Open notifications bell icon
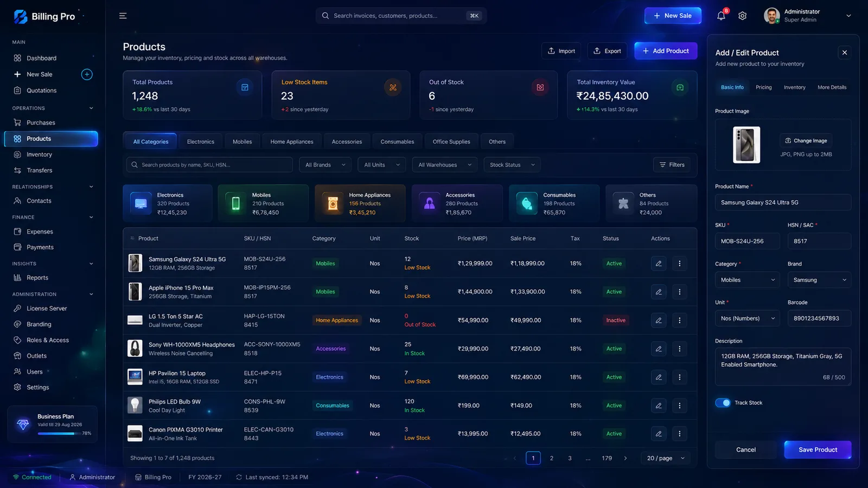This screenshot has width=868, height=488. 721,16
